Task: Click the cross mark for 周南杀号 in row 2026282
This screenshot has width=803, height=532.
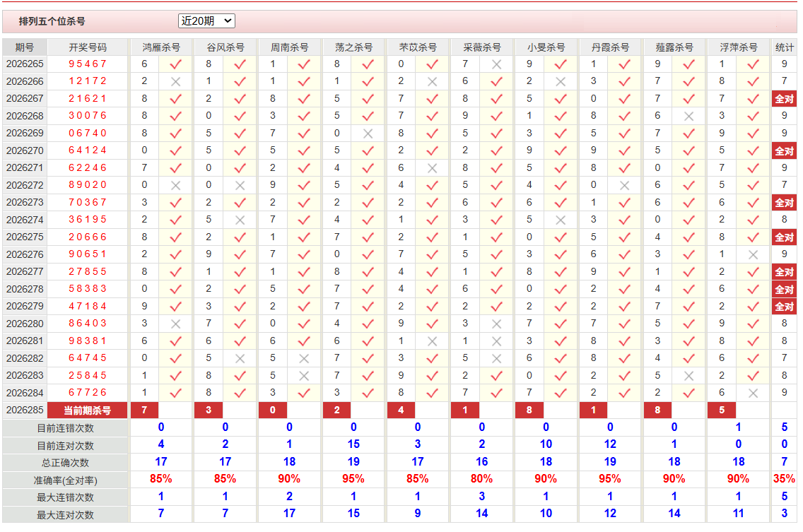Action: [304, 358]
